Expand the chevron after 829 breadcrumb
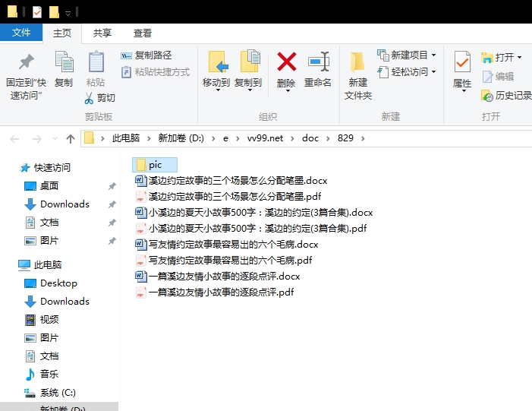The width and height of the screenshot is (532, 411). click(x=363, y=138)
